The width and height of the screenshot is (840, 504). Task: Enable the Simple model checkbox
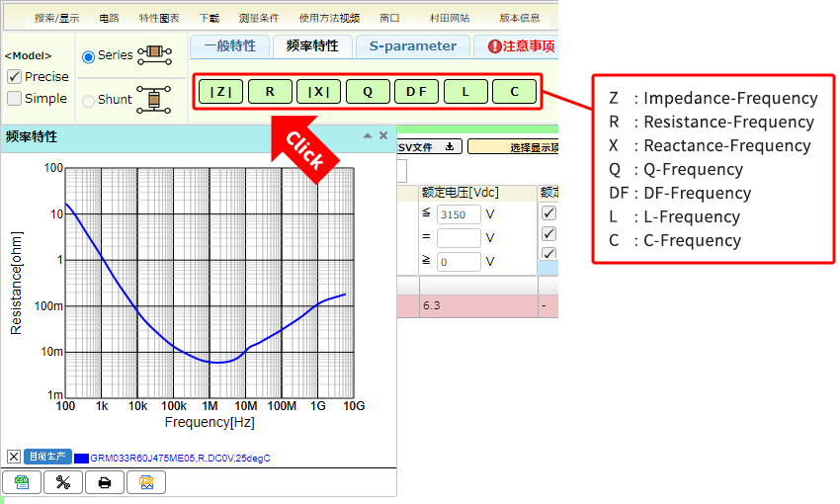[15, 99]
